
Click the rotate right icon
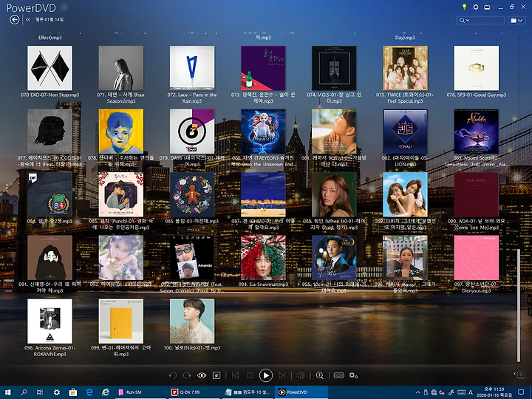coord(187,375)
